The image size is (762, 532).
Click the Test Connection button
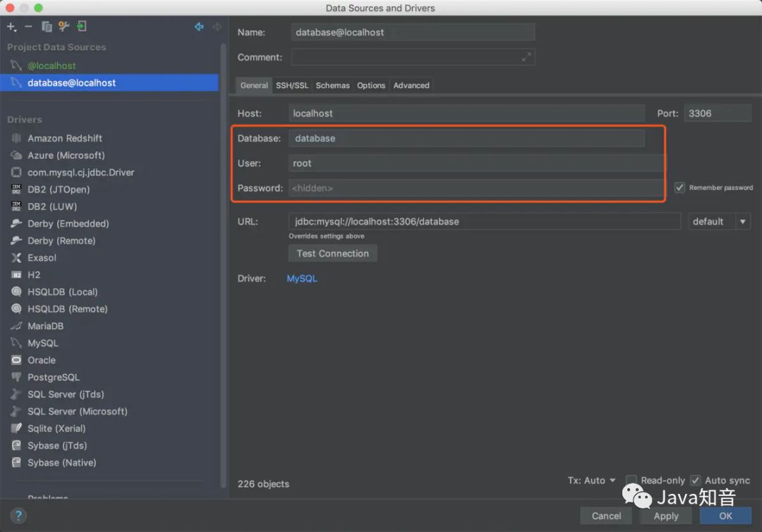pyautogui.click(x=332, y=253)
